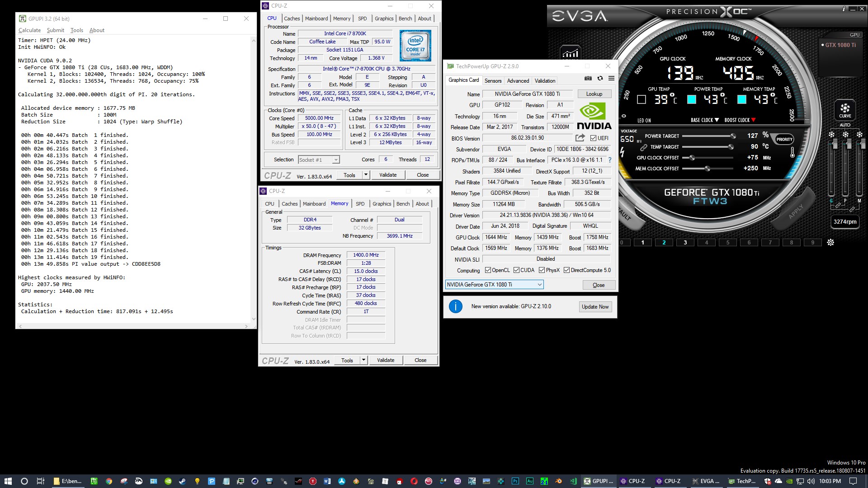Launch Google Chrome from the taskbar

[108, 481]
